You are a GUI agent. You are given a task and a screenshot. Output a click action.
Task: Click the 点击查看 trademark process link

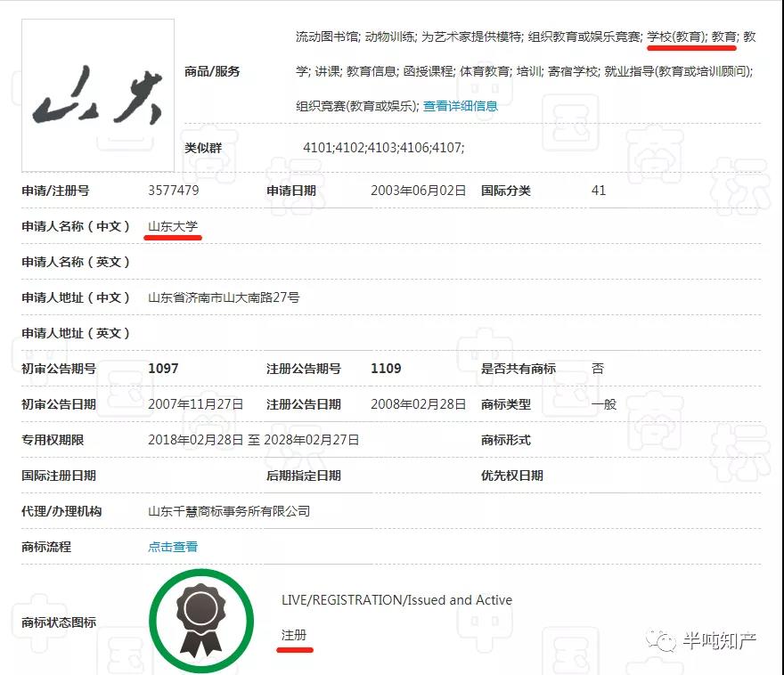(x=173, y=547)
